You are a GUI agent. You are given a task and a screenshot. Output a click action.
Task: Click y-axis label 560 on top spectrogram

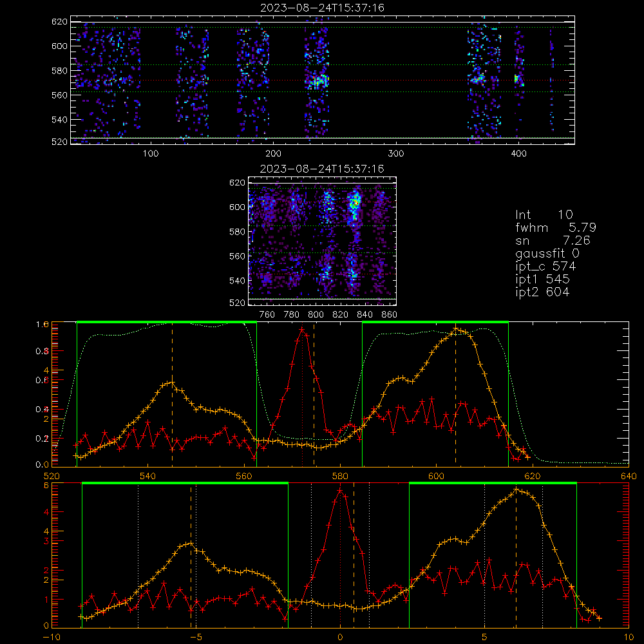click(59, 95)
